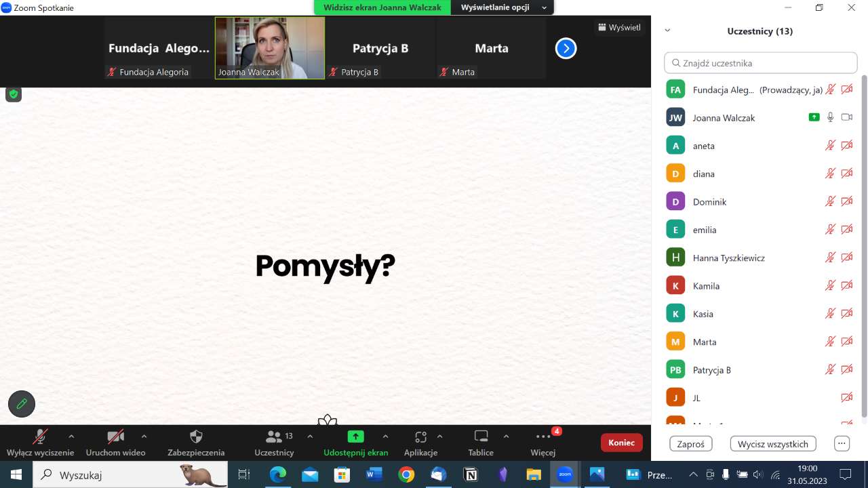Screen dimensions: 868x488
Task: Open the annotation pencil tool
Action: (22, 404)
